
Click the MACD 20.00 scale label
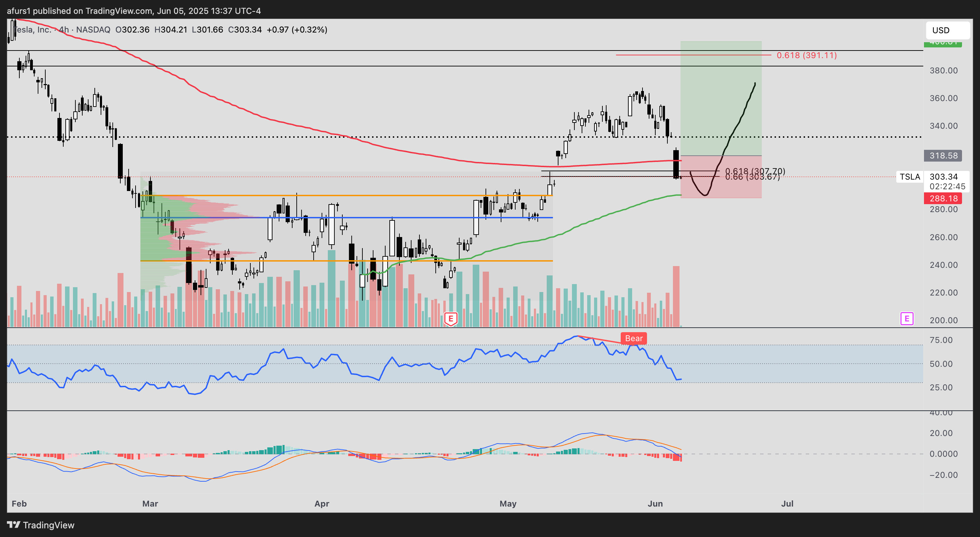tap(941, 433)
